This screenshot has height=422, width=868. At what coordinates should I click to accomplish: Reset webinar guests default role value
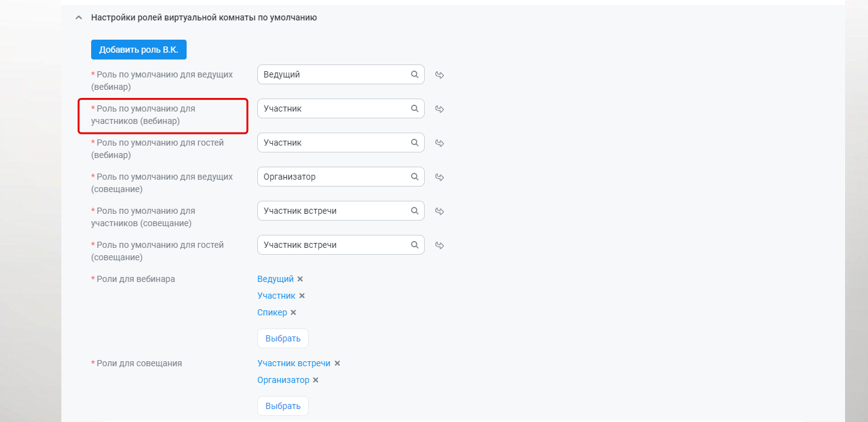(x=440, y=143)
